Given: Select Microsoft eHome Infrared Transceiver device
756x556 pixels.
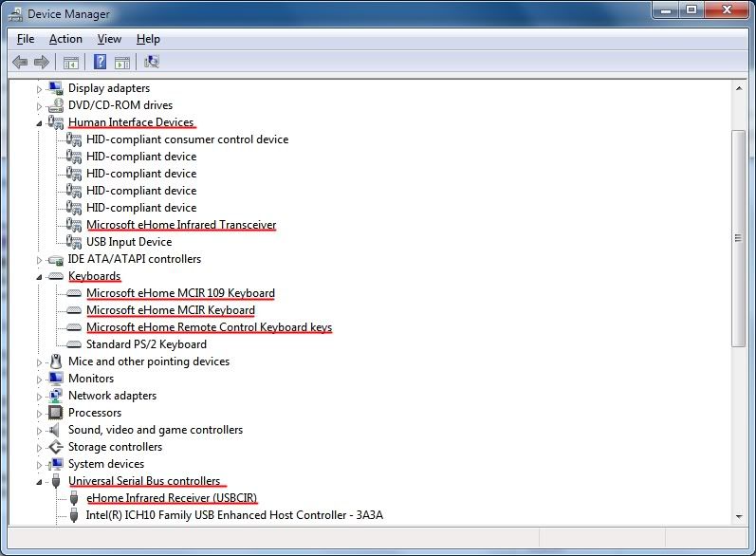Looking at the screenshot, I should tap(180, 225).
